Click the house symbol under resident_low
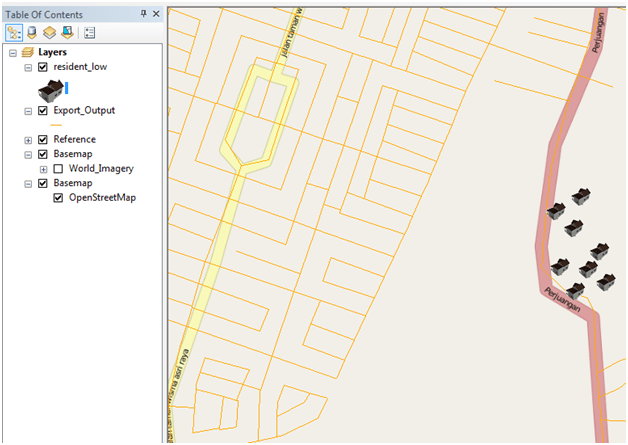628x445 pixels. point(49,90)
